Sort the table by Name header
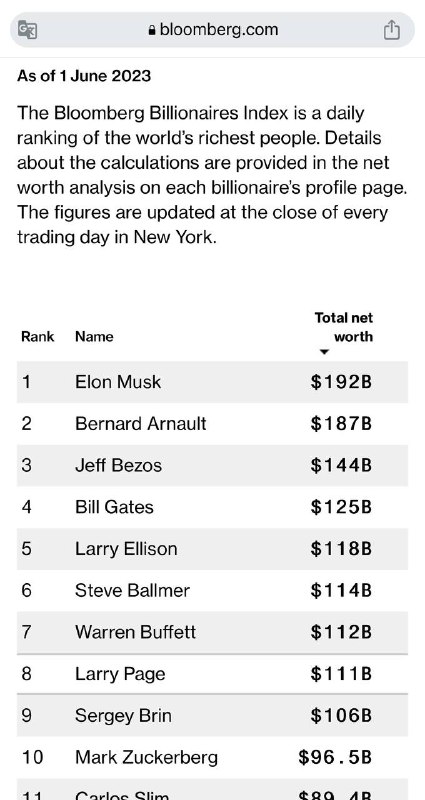Screen dimensions: 425x800 (94, 337)
